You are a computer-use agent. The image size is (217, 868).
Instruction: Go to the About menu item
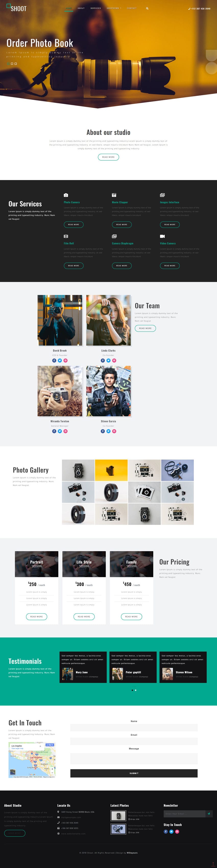tap(81, 8)
